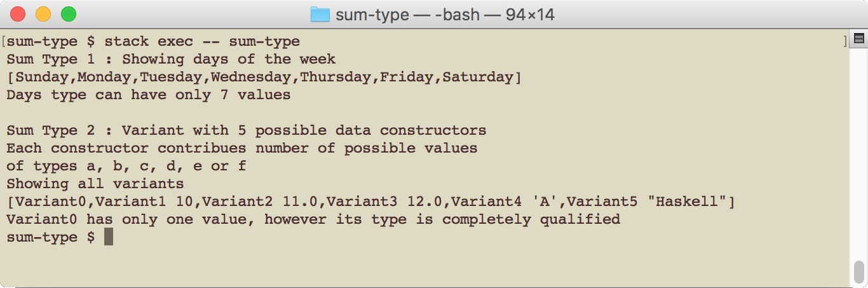Screen dimensions: 868x288
Task: Click the scrollbar track area above thumb
Action: pos(859,153)
